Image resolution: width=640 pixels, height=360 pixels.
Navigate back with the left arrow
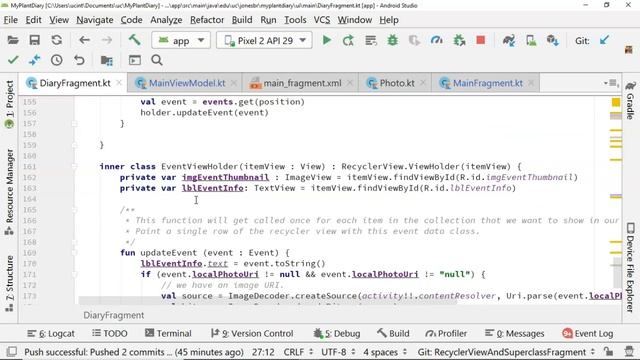[84, 40]
